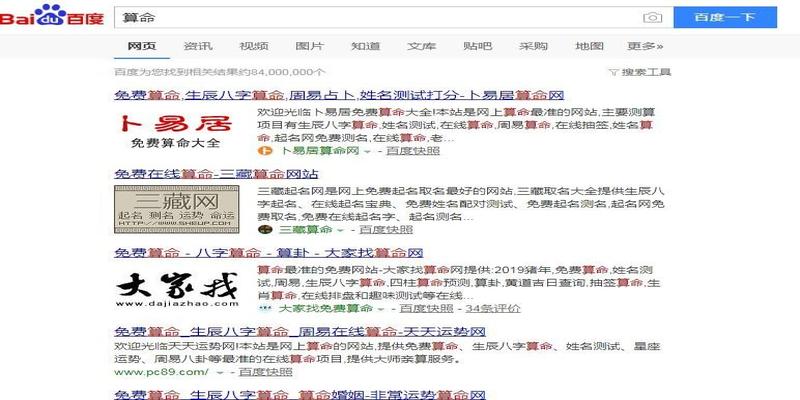800x400 pixels.
Task: Open result title 大家找算命网
Action: [269, 253]
